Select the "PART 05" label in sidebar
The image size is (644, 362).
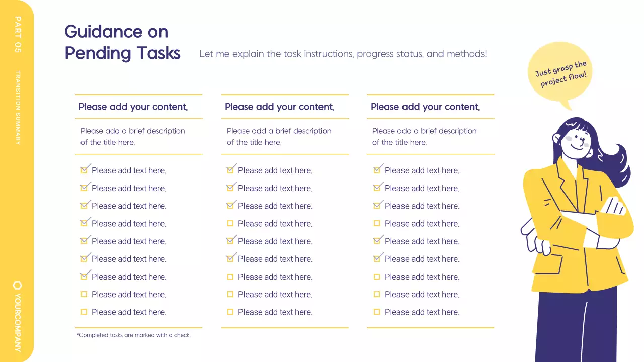[18, 35]
